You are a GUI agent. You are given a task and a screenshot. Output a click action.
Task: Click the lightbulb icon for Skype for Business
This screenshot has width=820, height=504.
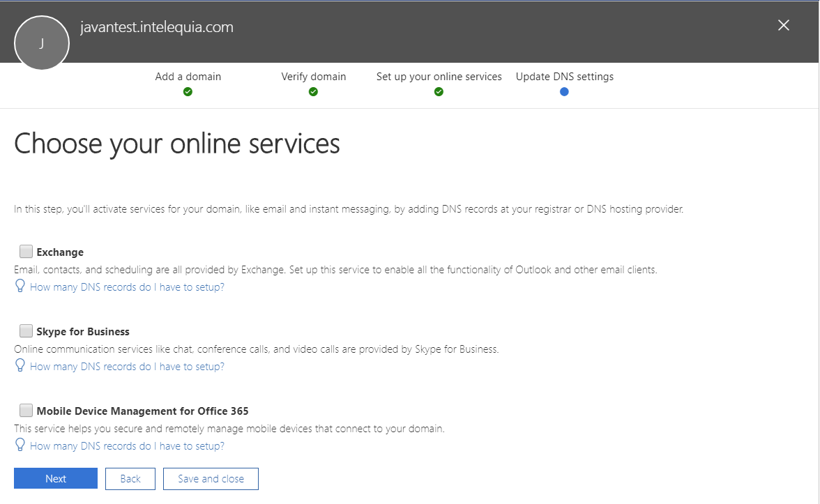[x=20, y=365]
